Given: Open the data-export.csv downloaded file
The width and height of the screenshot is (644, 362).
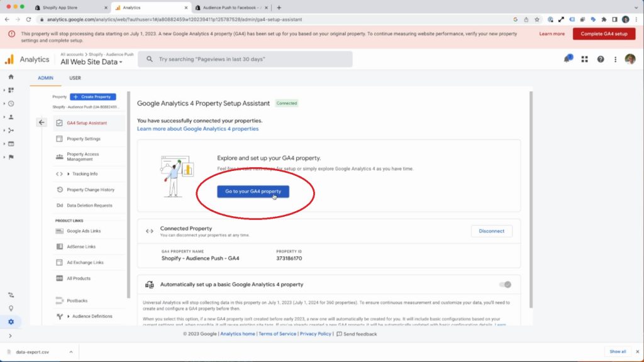Looking at the screenshot, I should point(32,352).
